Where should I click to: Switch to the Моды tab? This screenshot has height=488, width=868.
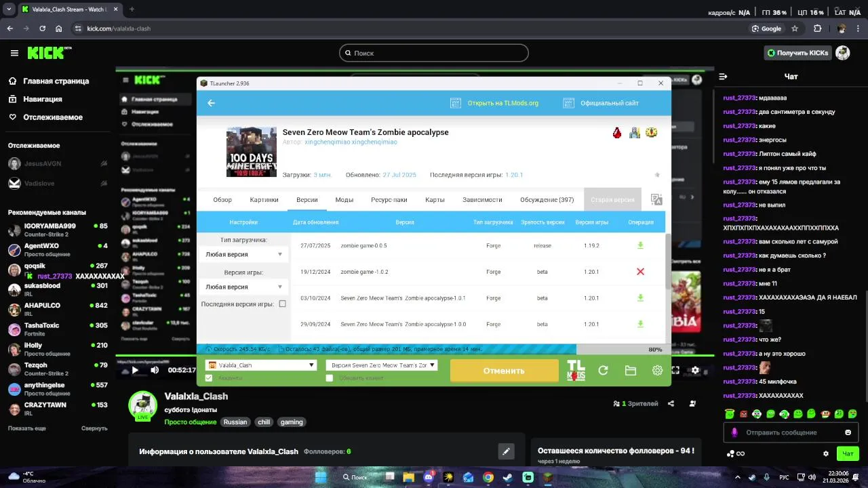[344, 200]
